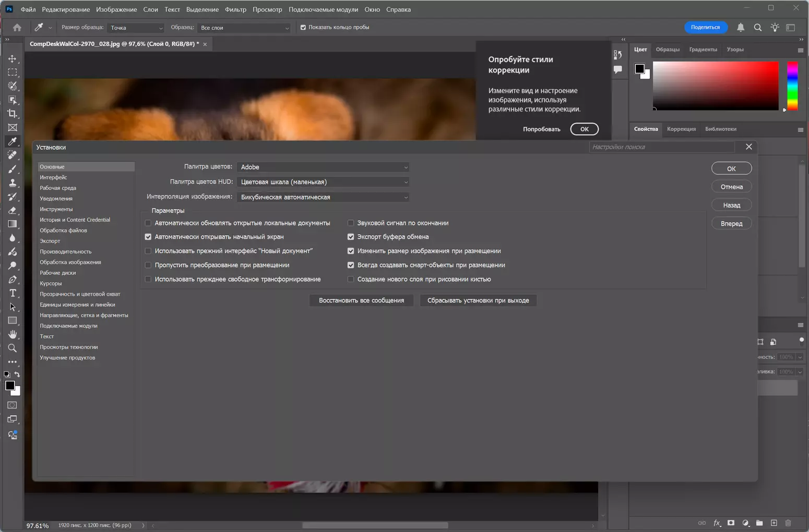Viewport: 809px width, 532px height.
Task: Uncheck "Экспорт буфера обмена" option
Action: [351, 237]
